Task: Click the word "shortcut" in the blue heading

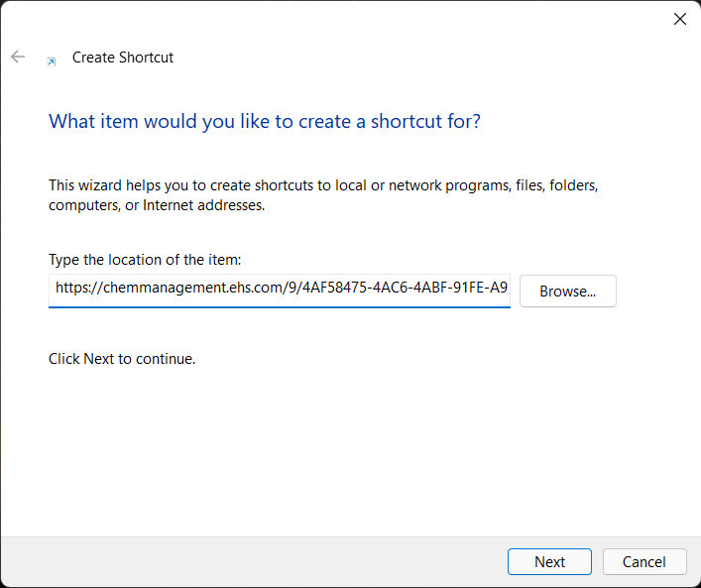Action: pyautogui.click(x=407, y=121)
